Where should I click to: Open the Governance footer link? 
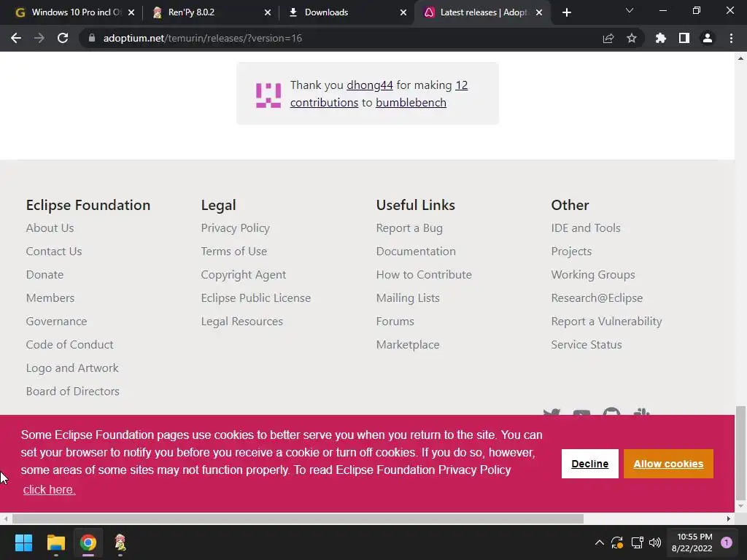click(57, 322)
